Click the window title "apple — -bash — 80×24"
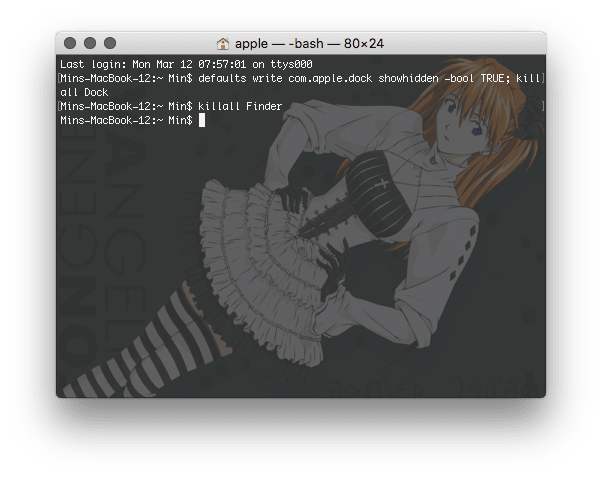Image resolution: width=602 pixels, height=478 pixels. point(309,44)
